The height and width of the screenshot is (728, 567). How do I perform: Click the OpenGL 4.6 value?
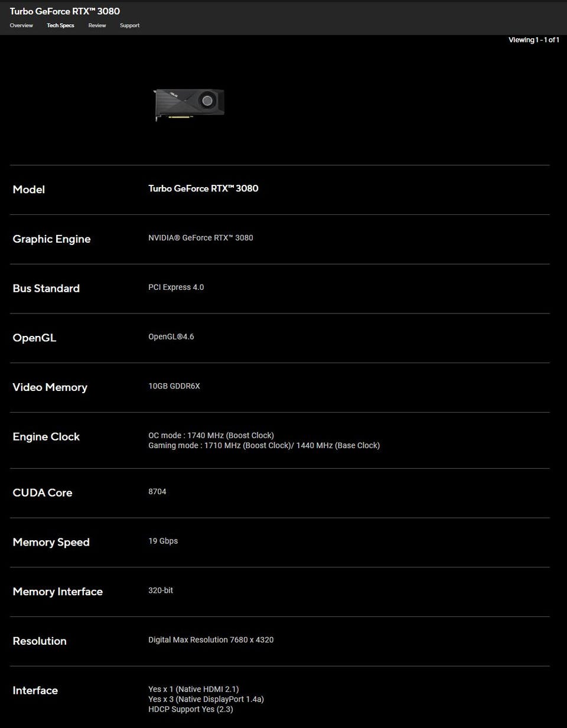[x=171, y=337]
